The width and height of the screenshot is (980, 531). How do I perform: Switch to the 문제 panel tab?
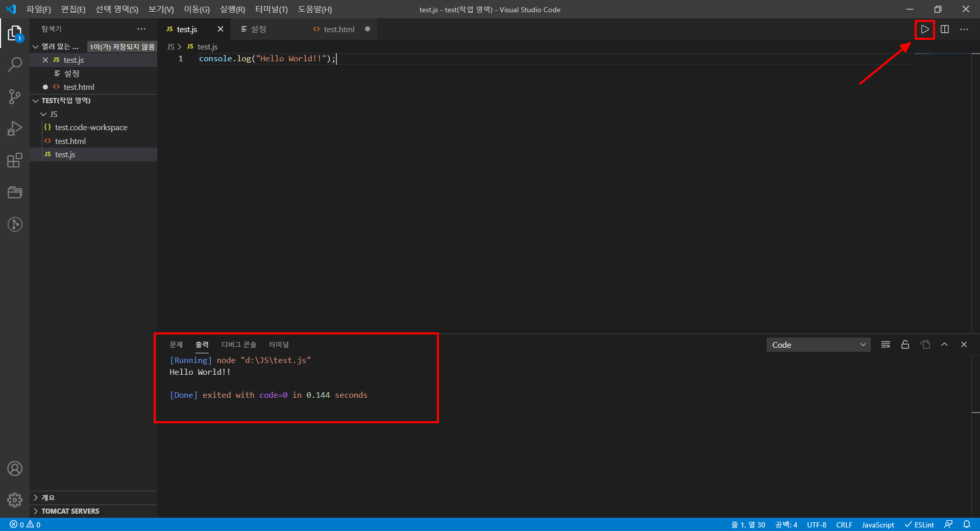[x=176, y=345]
